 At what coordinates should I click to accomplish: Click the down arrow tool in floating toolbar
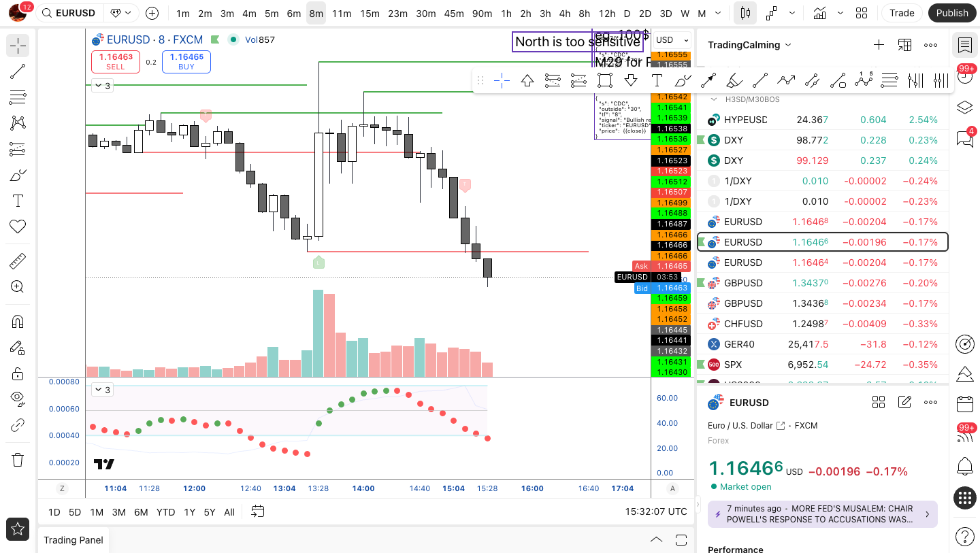(631, 80)
